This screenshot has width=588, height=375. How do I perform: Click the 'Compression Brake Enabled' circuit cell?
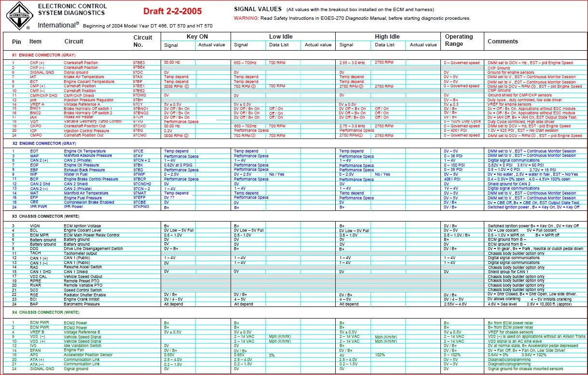click(89, 202)
